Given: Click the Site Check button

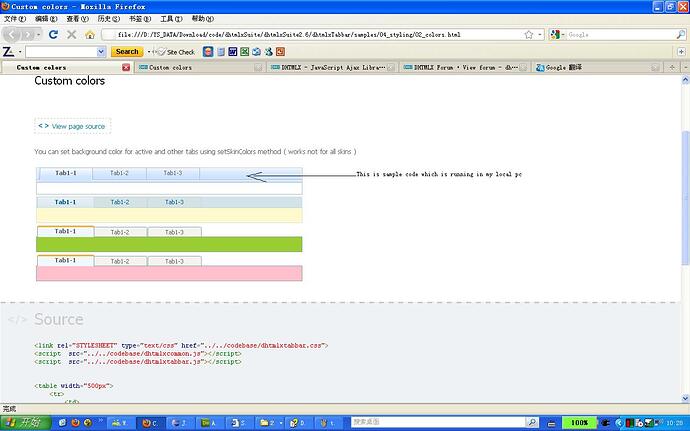Looking at the screenshot, I should click(x=176, y=52).
